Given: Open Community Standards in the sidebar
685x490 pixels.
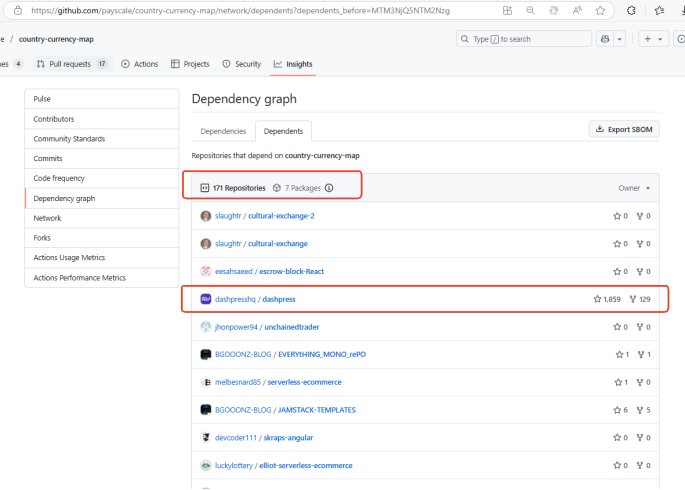Looking at the screenshot, I should point(102,138).
